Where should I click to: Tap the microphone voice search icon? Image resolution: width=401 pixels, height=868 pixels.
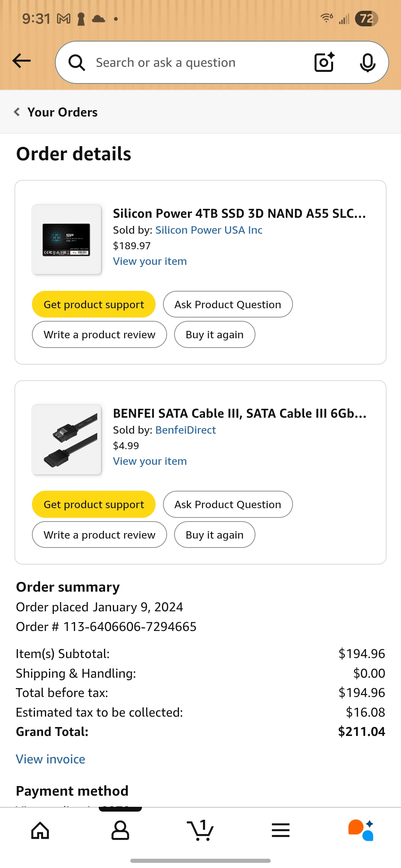tap(367, 62)
